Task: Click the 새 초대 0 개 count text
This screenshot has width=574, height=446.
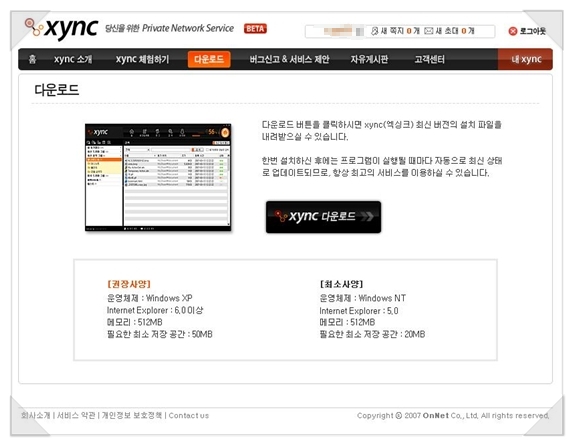Action: pyautogui.click(x=455, y=31)
